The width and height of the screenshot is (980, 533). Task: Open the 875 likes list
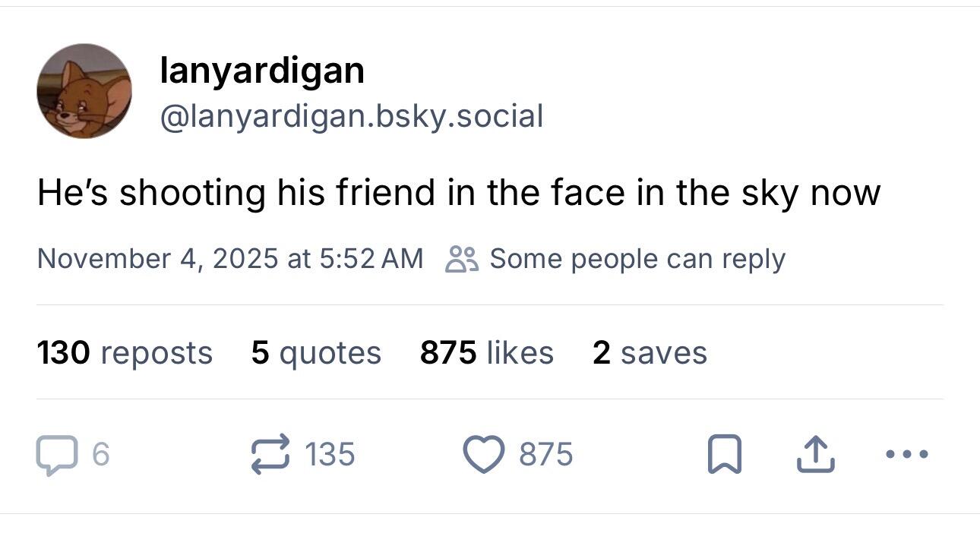486,353
